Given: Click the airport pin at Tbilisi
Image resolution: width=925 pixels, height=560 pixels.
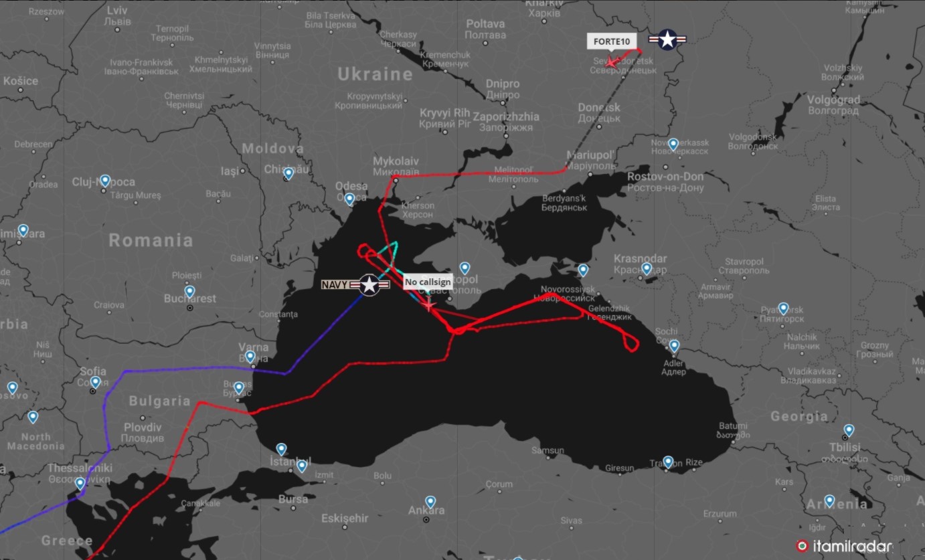Looking at the screenshot, I should (x=849, y=430).
